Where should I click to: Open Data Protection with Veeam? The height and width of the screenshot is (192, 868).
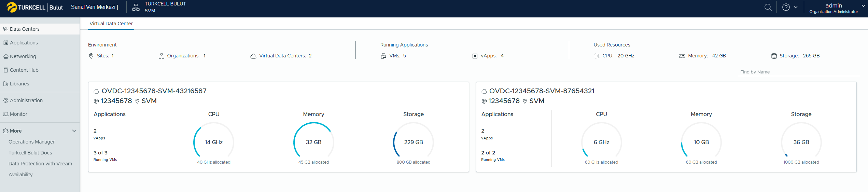click(40, 164)
